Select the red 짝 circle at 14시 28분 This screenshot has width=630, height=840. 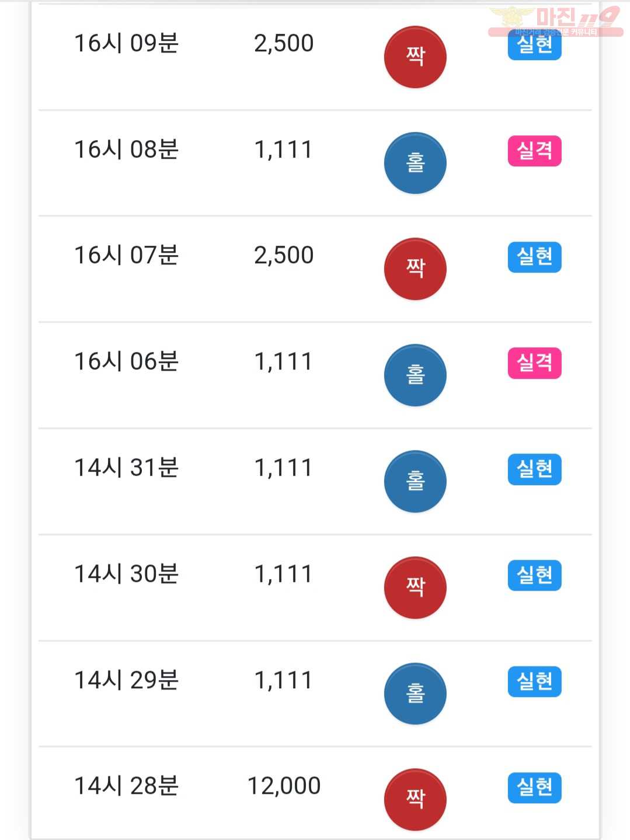click(415, 799)
